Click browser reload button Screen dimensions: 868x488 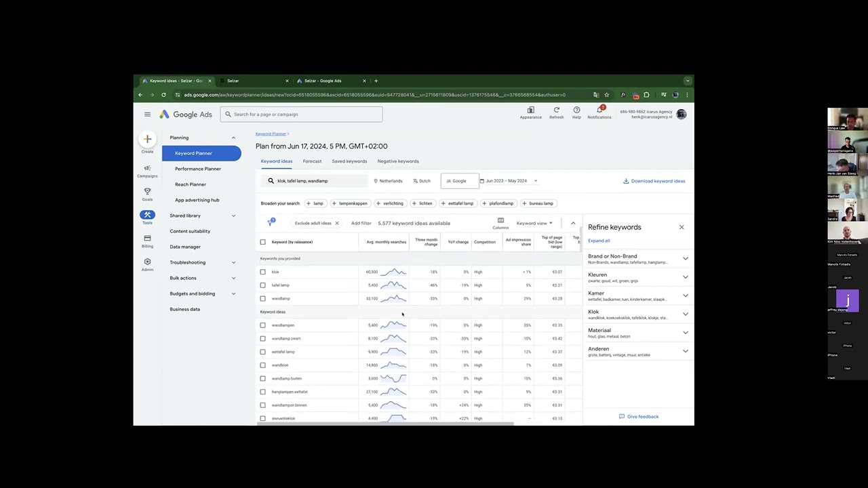point(163,95)
